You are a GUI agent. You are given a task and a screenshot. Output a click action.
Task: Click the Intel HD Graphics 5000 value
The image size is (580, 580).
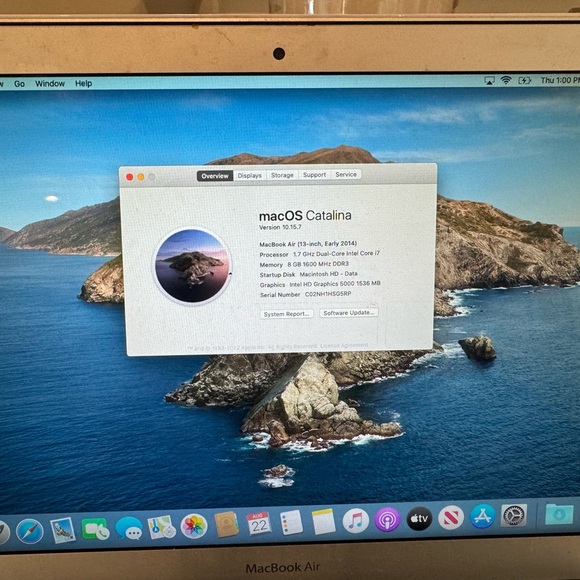[x=335, y=284]
